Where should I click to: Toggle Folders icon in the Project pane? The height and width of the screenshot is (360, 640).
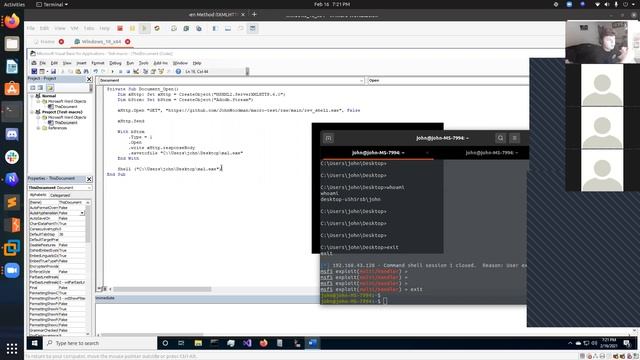click(x=50, y=88)
